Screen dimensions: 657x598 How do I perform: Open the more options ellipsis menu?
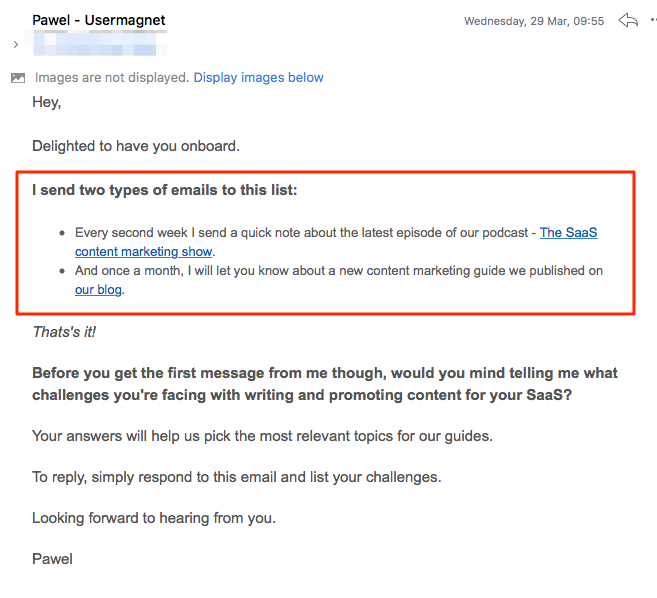654,20
